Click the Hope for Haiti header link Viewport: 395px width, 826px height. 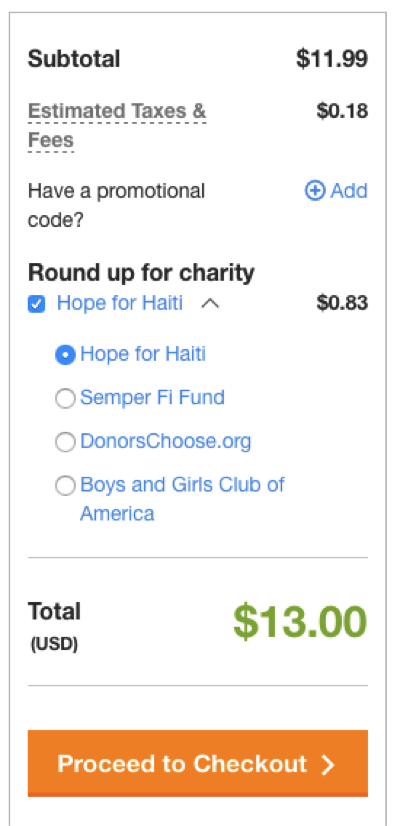tap(120, 303)
